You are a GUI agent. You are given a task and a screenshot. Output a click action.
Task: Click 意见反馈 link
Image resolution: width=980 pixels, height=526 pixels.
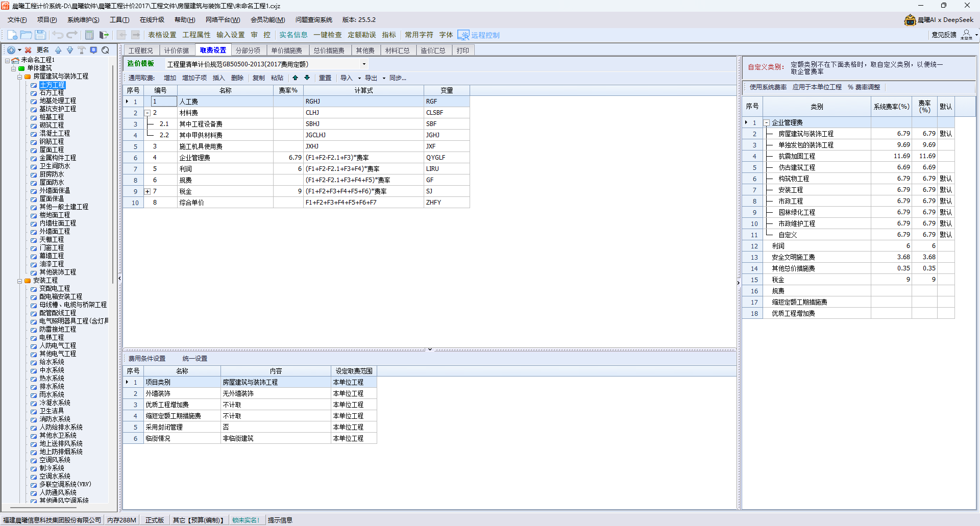pyautogui.click(x=944, y=35)
